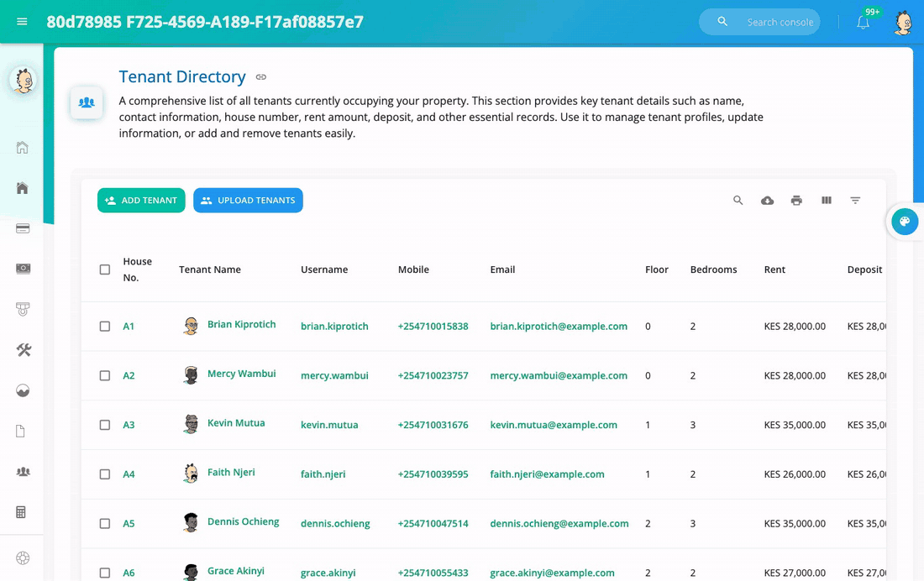924x581 pixels.
Task: Select the checkbox for row A4
Action: (x=105, y=474)
